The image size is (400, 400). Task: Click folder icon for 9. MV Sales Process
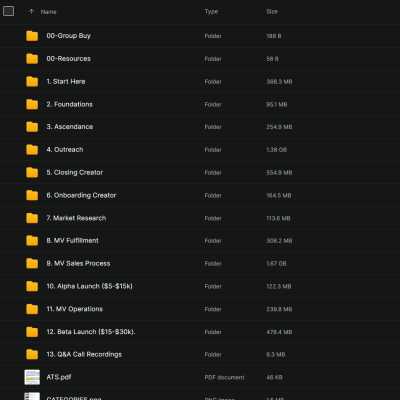click(x=32, y=263)
